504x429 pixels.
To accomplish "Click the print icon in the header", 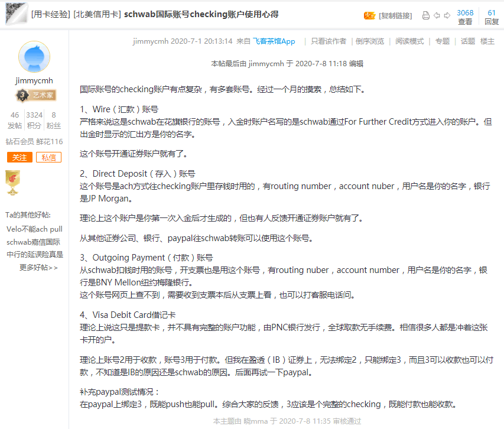I will click(426, 15).
